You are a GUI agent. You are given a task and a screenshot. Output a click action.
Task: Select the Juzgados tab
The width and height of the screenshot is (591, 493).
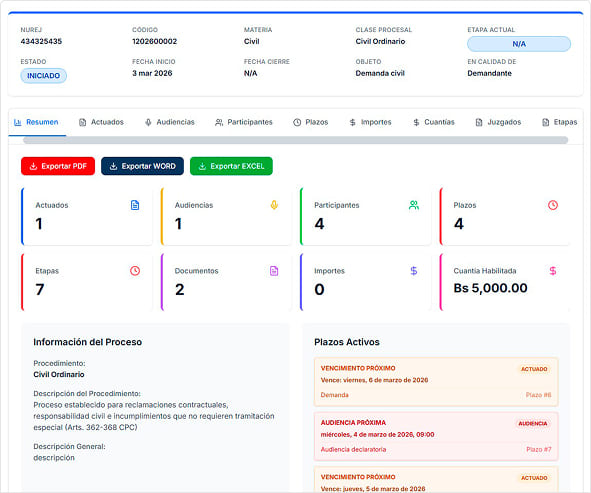point(498,122)
